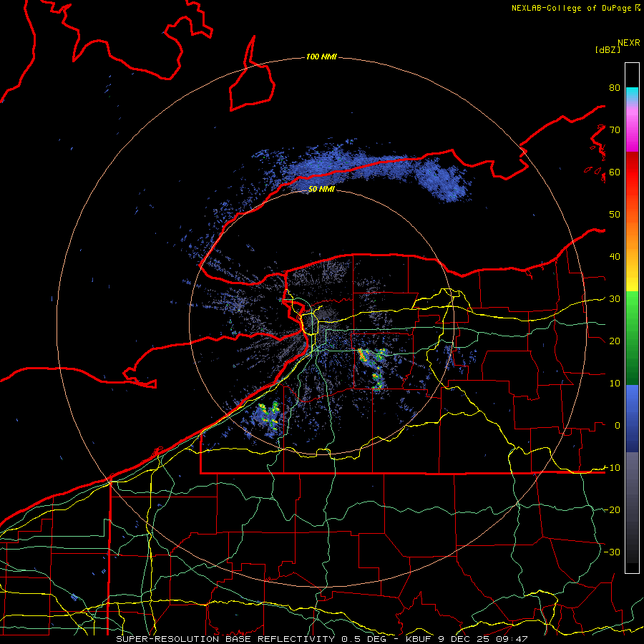Select the "50 NMI" range ring label

[x=321, y=190]
